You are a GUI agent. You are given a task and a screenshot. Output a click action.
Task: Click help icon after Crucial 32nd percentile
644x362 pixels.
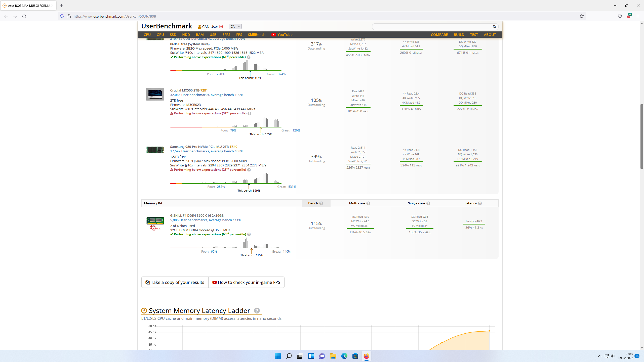tap(249, 114)
